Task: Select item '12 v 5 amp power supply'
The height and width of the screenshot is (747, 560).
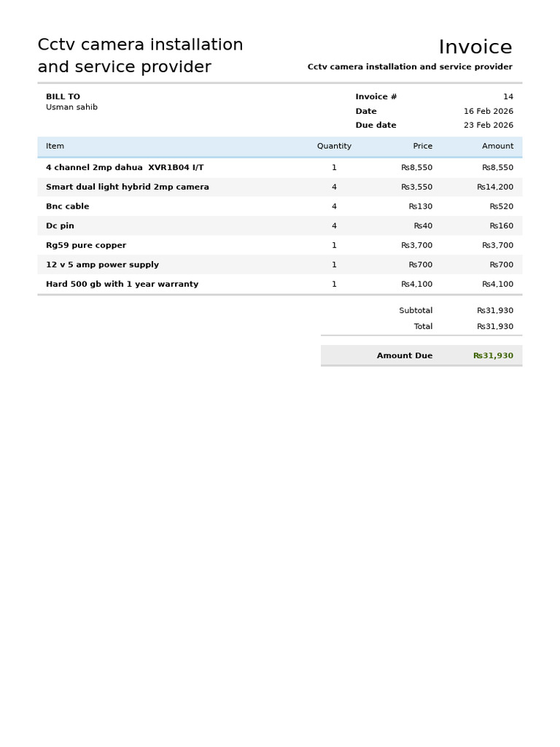Action: click(x=102, y=264)
